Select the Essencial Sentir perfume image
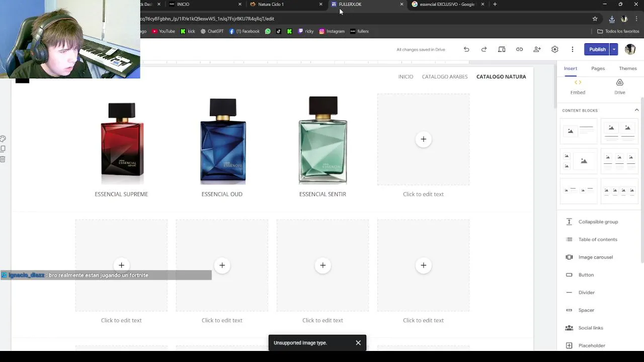 tap(323, 139)
